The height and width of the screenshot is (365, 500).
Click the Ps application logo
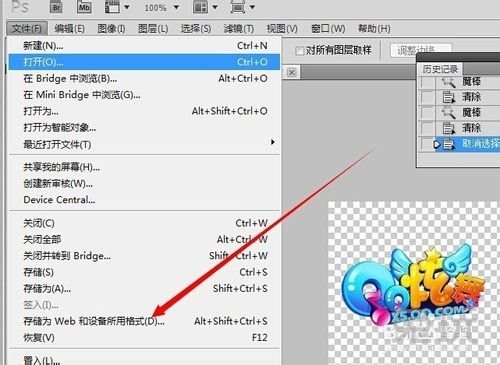pyautogui.click(x=20, y=7)
